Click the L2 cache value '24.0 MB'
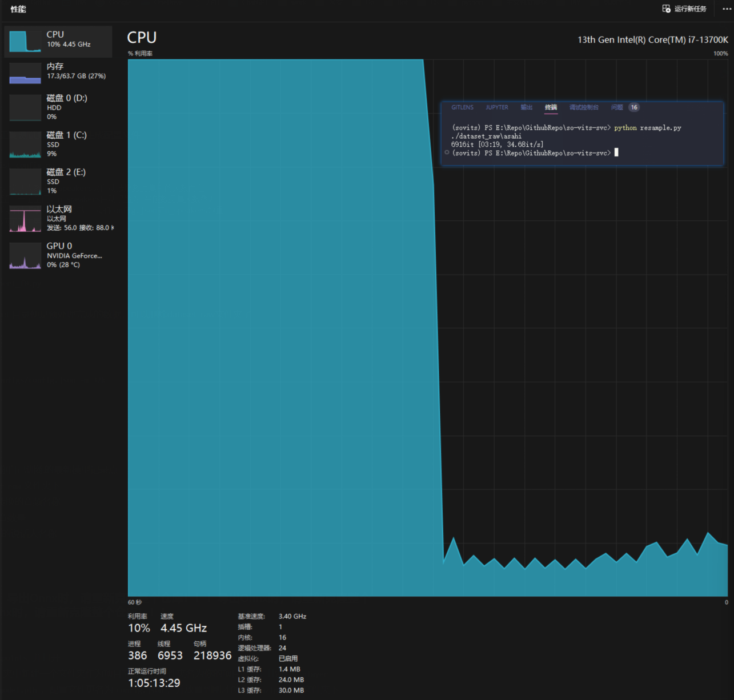Screen dimensions: 734x700 coord(291,680)
